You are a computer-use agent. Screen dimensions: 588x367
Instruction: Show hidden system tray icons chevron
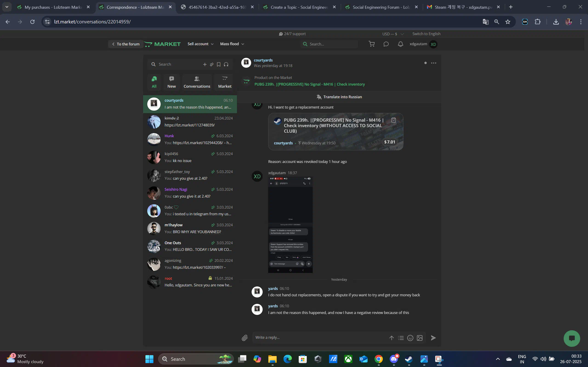[498, 359]
